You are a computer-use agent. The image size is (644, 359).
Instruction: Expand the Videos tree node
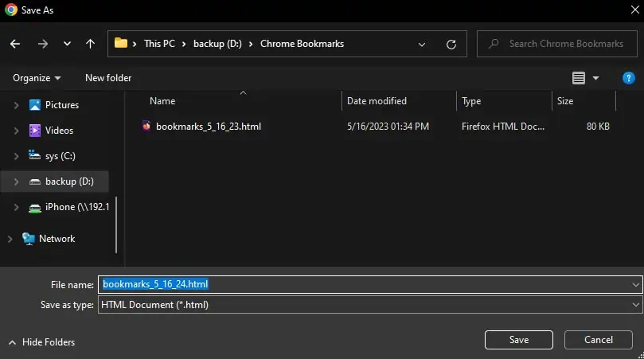pyautogui.click(x=16, y=131)
